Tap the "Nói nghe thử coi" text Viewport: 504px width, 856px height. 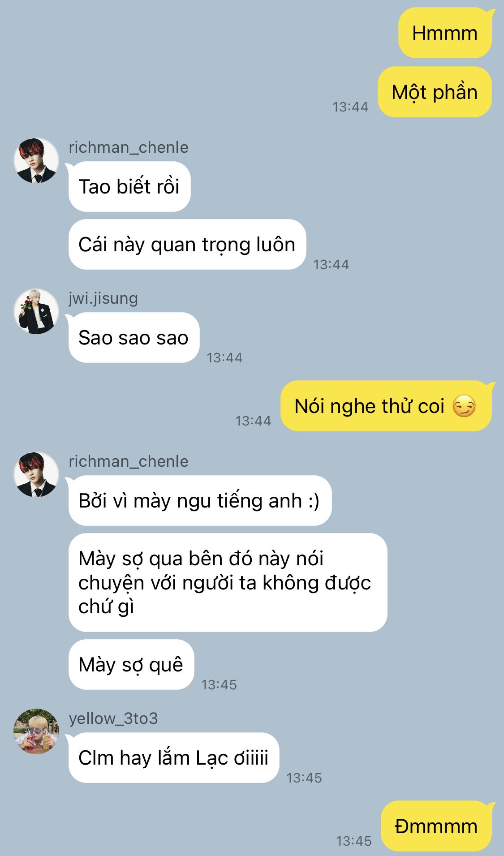[369, 406]
